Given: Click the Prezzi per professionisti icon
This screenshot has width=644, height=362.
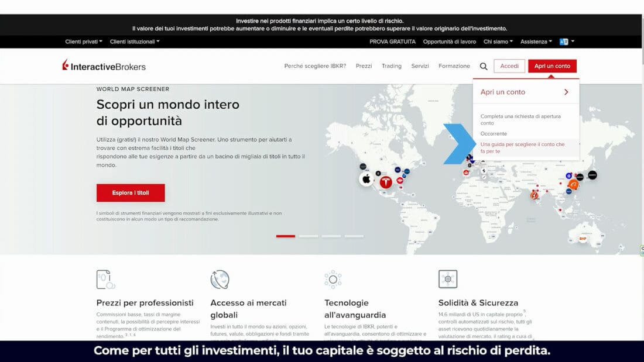Looking at the screenshot, I should [105, 280].
